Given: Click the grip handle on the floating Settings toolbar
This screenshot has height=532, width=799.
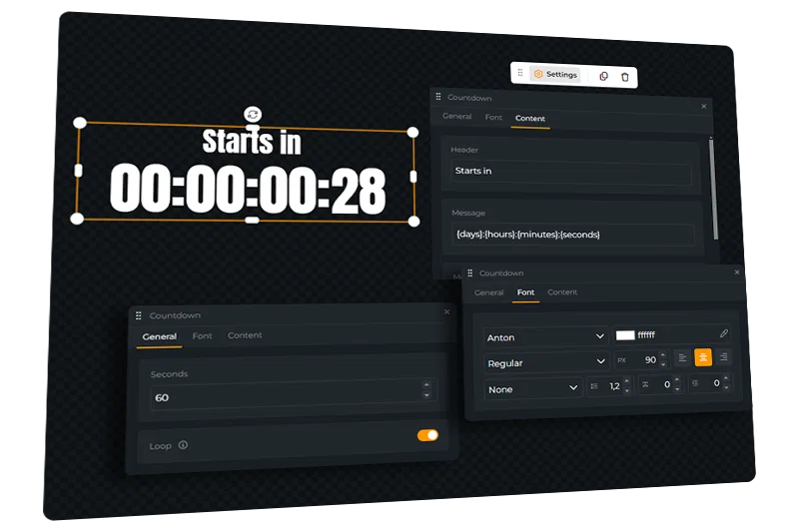Looking at the screenshot, I should coord(520,72).
